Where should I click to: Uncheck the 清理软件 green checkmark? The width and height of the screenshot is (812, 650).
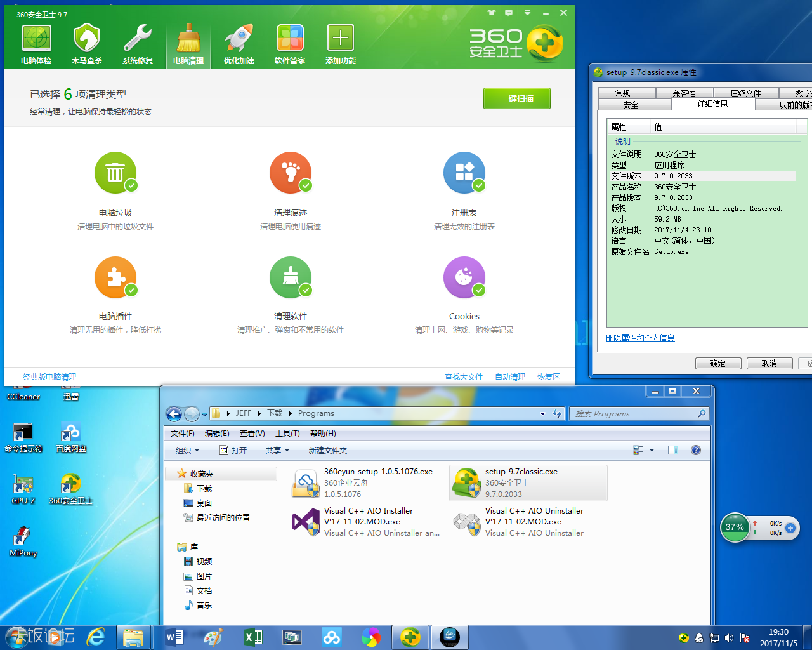click(x=306, y=290)
